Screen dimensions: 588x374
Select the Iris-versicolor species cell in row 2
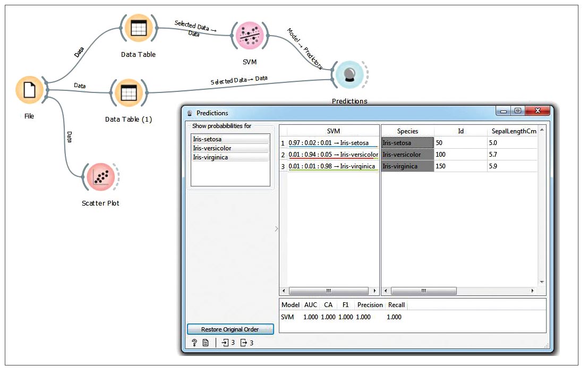(x=407, y=155)
